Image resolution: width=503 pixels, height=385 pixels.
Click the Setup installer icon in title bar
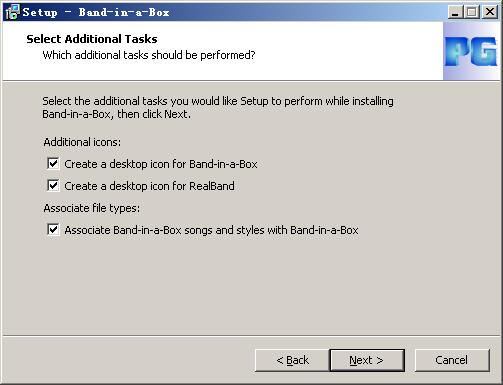pos(13,12)
